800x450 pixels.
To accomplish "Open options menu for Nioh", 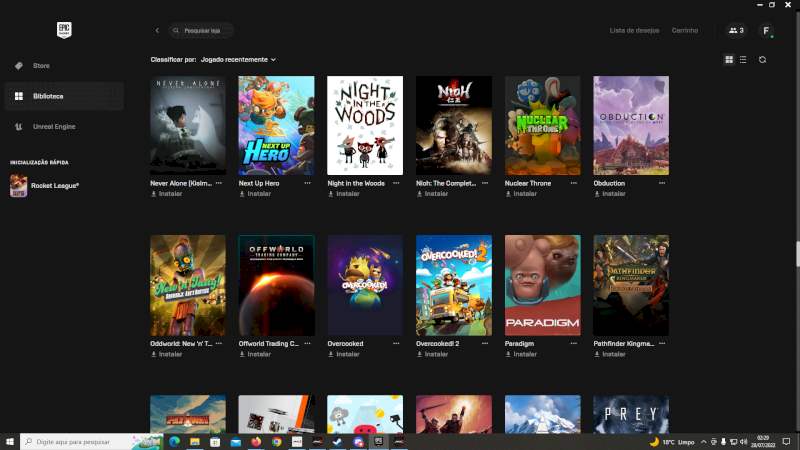I will (485, 183).
